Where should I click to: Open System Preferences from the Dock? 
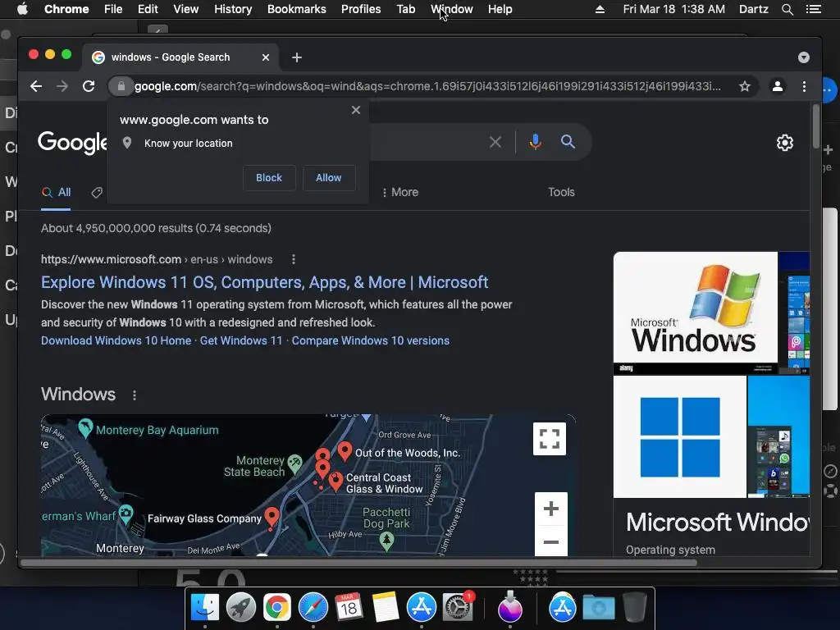(x=457, y=608)
